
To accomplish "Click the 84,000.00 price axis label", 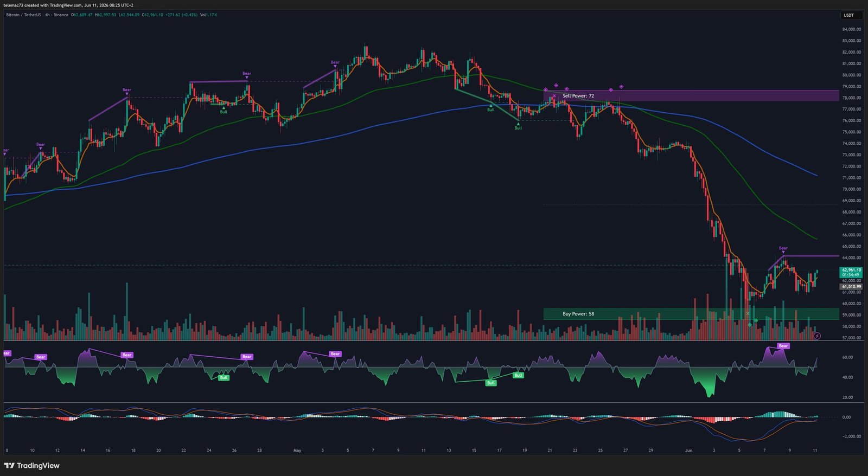I will point(851,29).
